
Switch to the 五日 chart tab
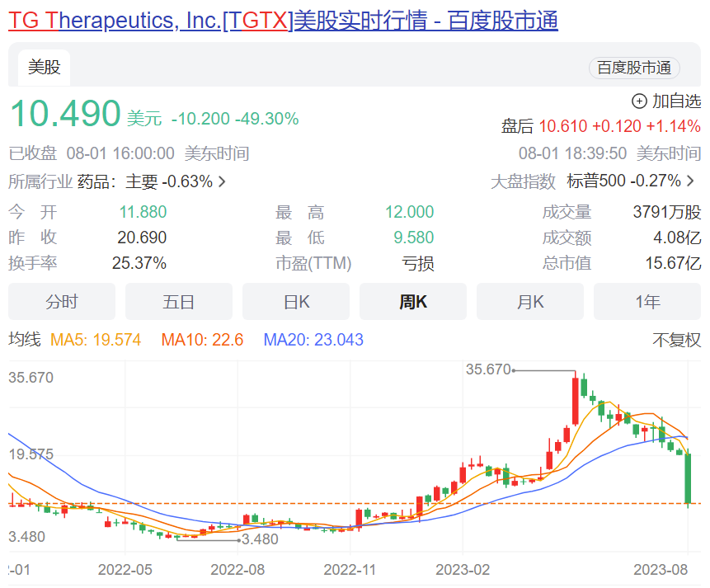(178, 302)
